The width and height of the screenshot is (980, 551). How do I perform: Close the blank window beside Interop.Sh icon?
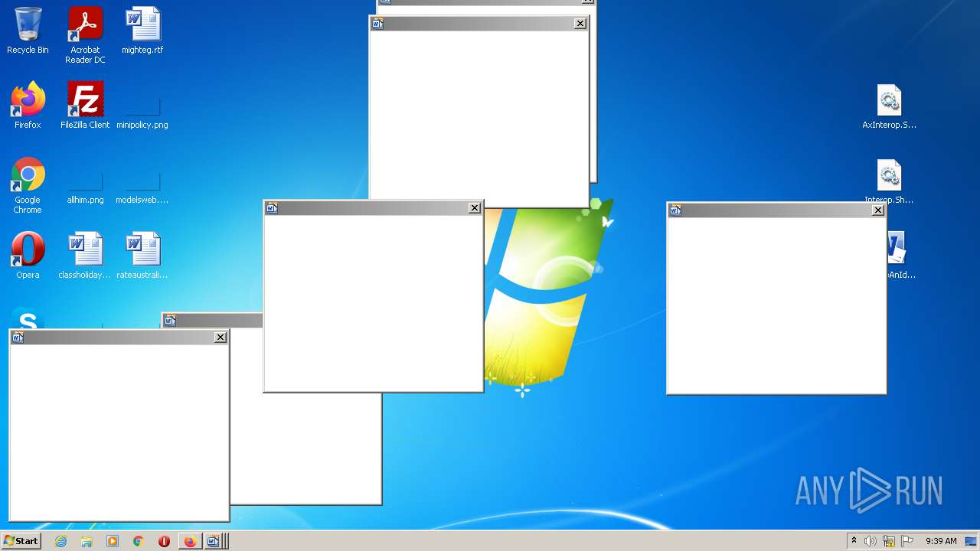(878, 210)
